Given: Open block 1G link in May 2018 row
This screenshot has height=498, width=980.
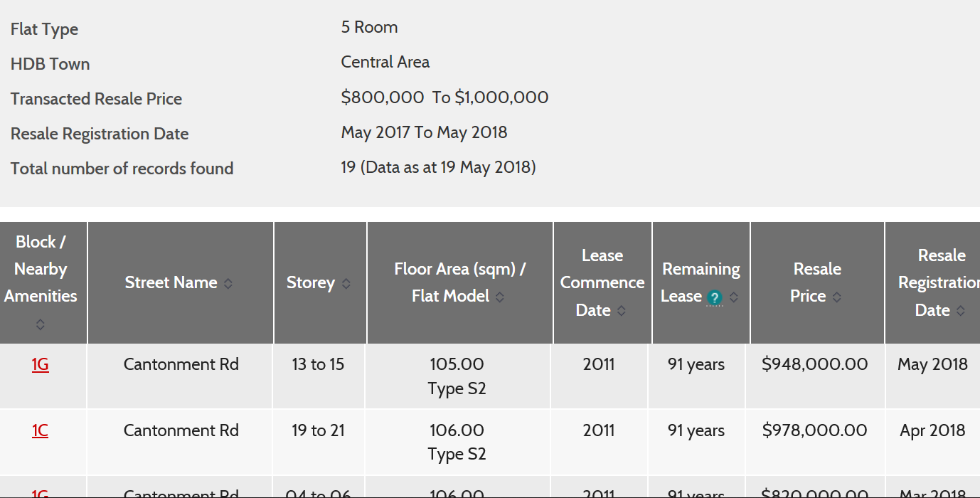Looking at the screenshot, I should click(x=41, y=365).
